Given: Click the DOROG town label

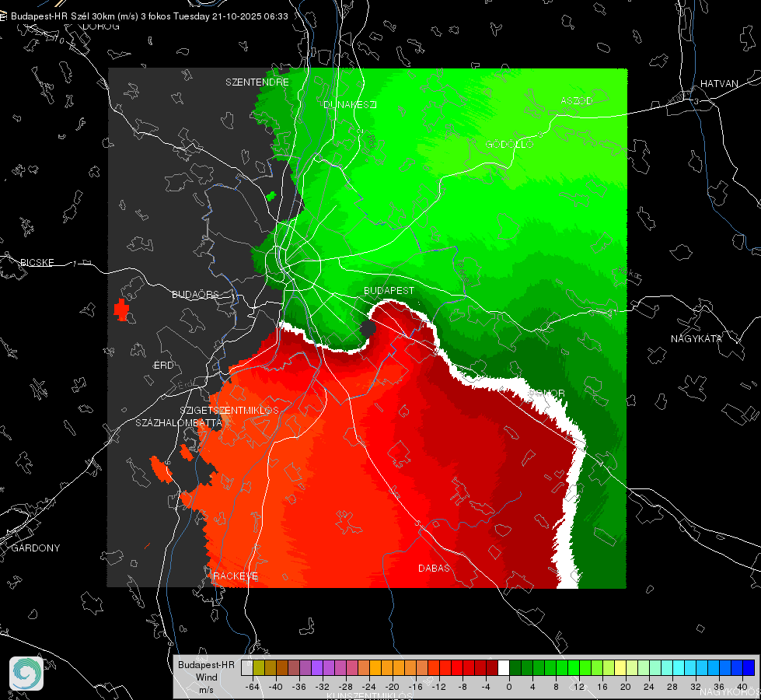Looking at the screenshot, I should pos(101,26).
